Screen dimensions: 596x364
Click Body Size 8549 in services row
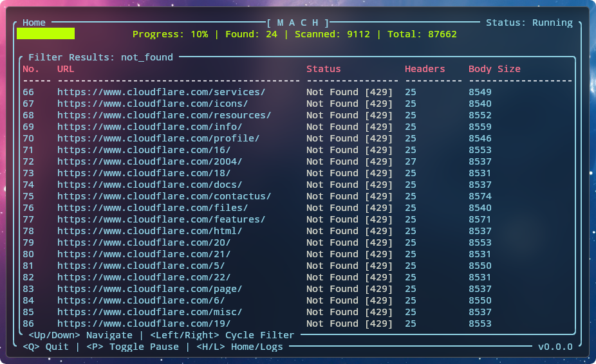pyautogui.click(x=480, y=93)
